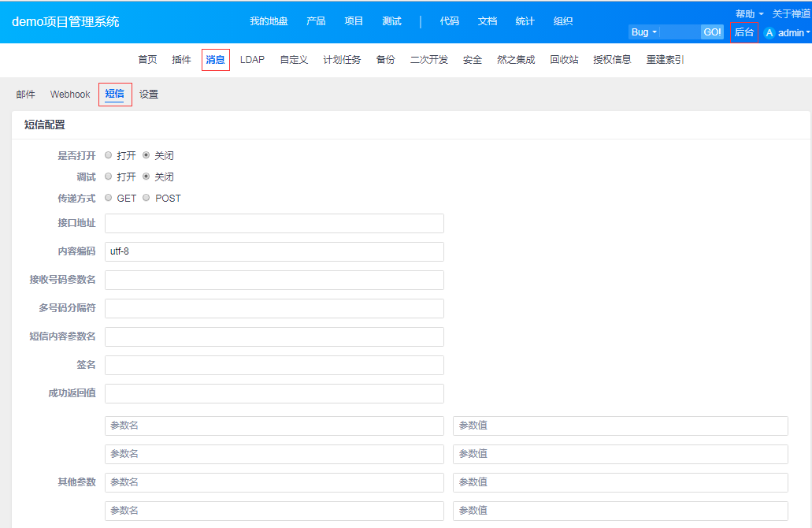Screen dimensions: 812x528
Task: Select 关闭 radio for 调试
Action: (146, 177)
